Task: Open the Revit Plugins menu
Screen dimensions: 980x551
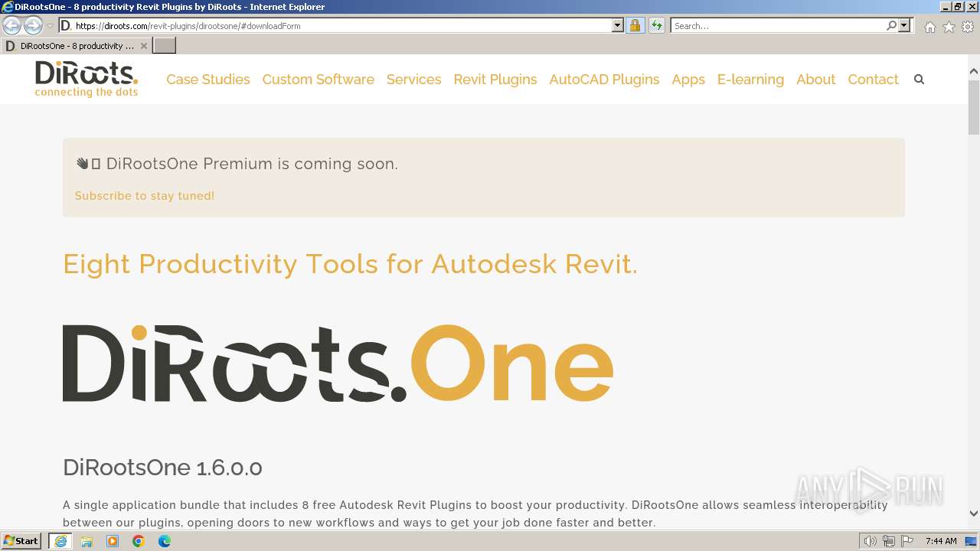Action: 495,80
